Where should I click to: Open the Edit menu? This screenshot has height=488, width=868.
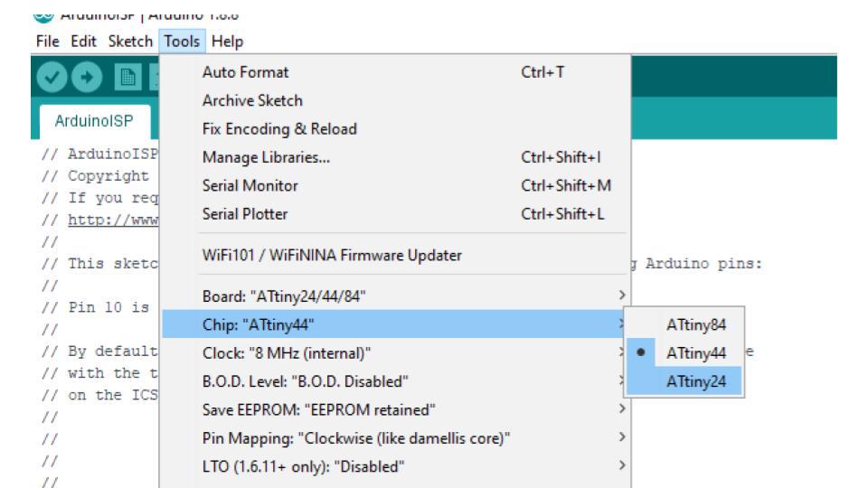coord(83,42)
